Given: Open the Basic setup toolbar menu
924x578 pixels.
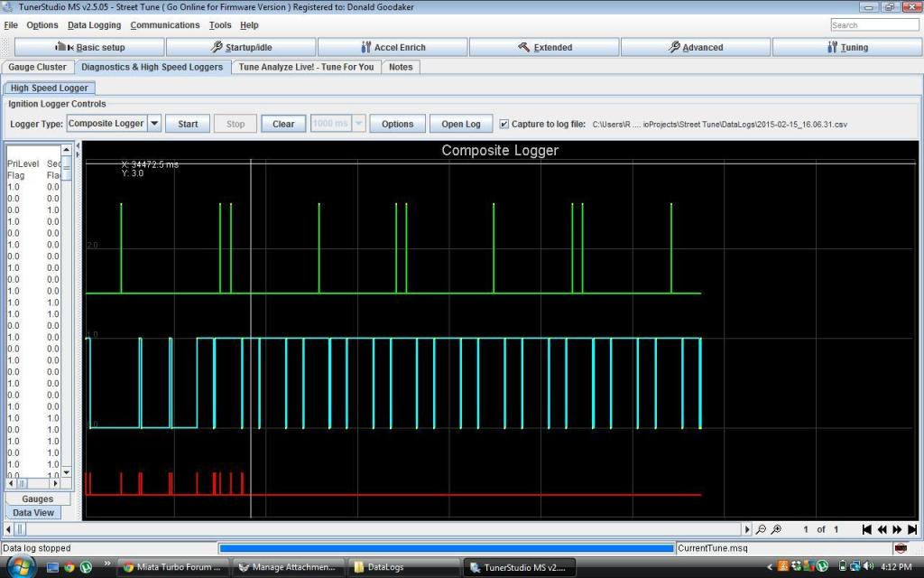Looking at the screenshot, I should coord(90,47).
